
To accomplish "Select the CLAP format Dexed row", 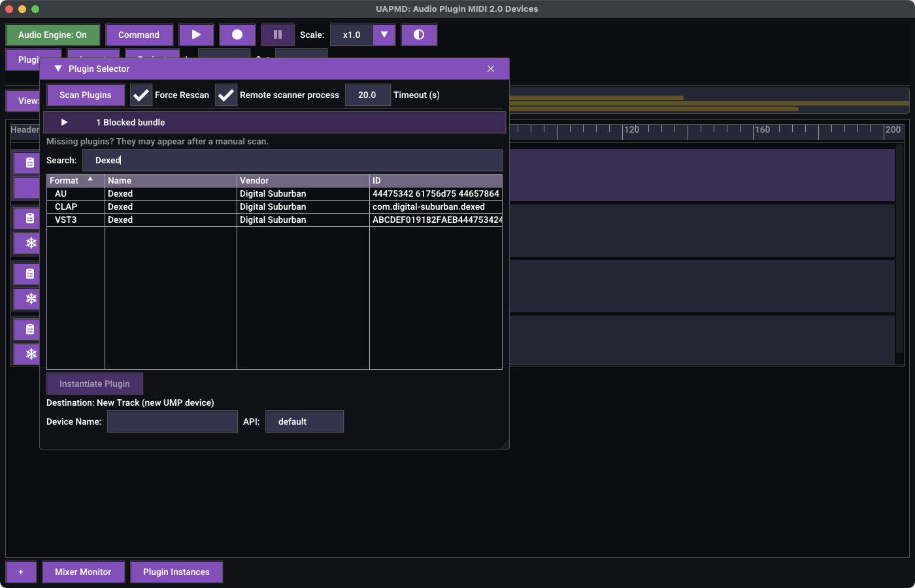I will tap(274, 206).
